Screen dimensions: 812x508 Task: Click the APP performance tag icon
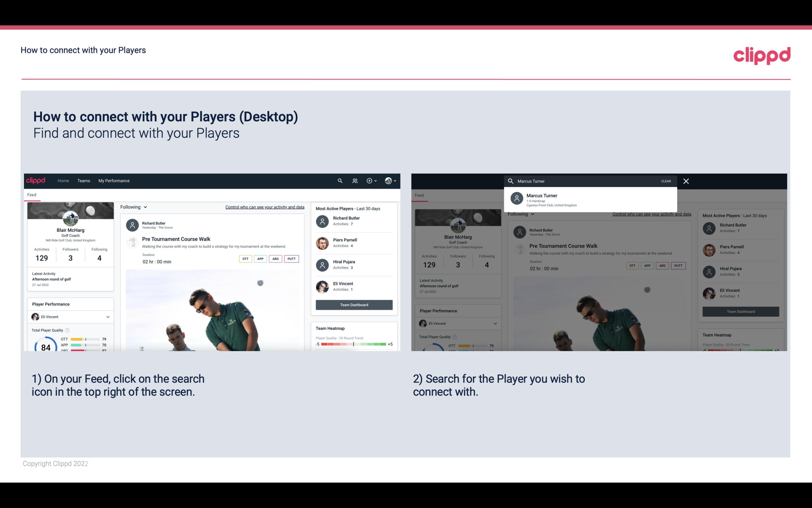tap(259, 259)
